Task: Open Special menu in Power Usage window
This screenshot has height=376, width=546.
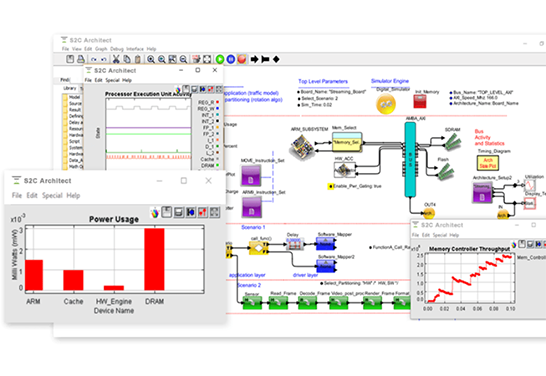Action: point(52,195)
